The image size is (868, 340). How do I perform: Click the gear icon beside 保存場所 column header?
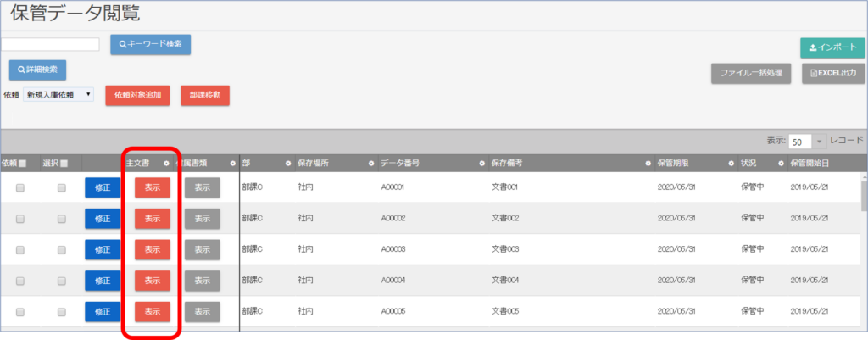(x=370, y=163)
